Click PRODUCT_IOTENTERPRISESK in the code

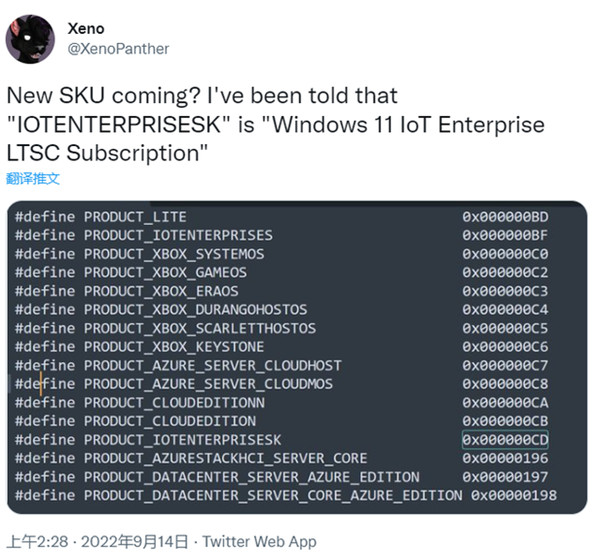pos(182,440)
